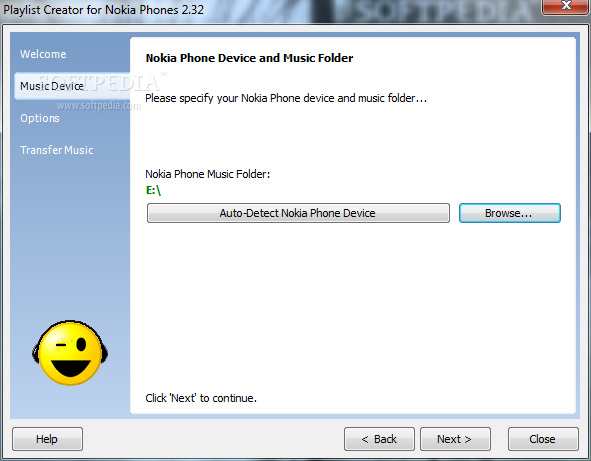Click the green E:\ folder path

tap(153, 190)
